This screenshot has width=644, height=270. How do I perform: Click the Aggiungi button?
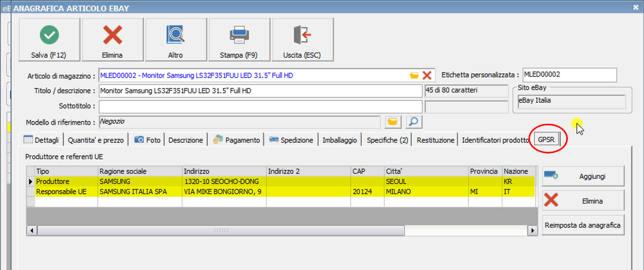pos(583,176)
